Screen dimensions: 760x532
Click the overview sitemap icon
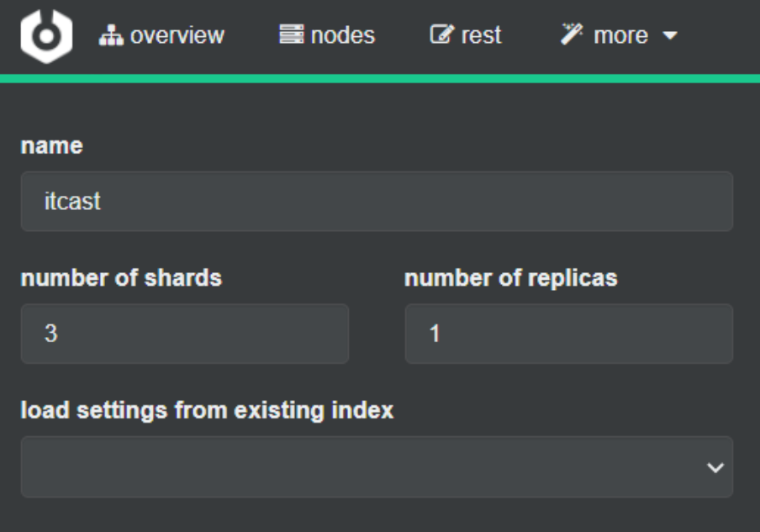(x=111, y=35)
